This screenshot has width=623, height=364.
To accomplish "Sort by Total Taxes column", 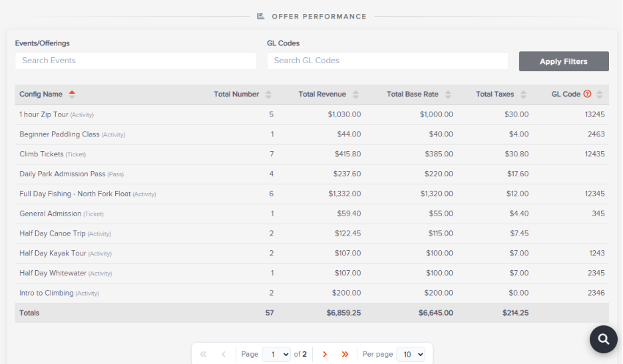I will tap(523, 94).
